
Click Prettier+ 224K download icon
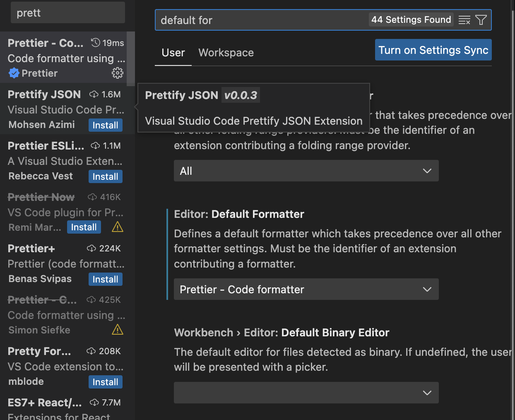click(x=91, y=249)
